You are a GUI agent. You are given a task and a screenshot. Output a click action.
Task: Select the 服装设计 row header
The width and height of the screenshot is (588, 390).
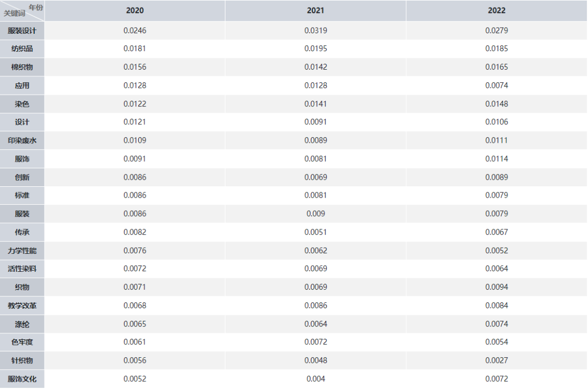22,31
